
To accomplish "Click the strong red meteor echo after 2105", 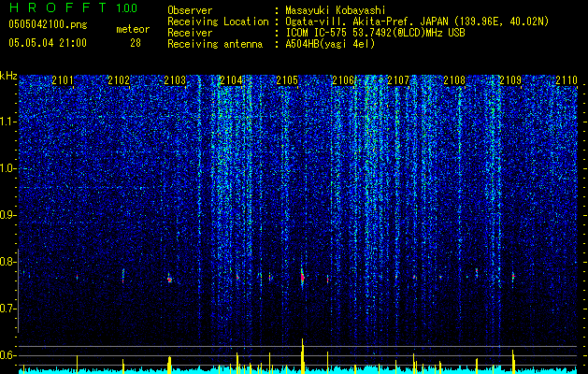I will pyautogui.click(x=302, y=277).
